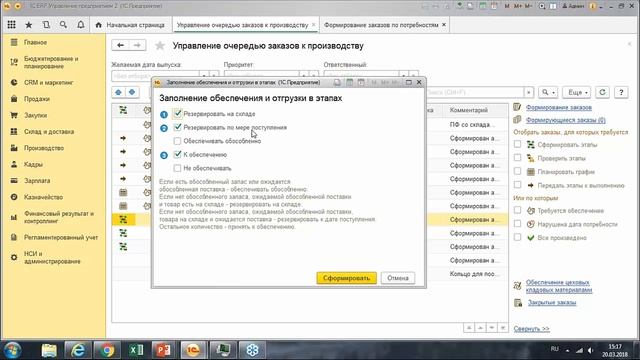Open Формирующиеся заказы (0) link

pyautogui.click(x=566, y=120)
